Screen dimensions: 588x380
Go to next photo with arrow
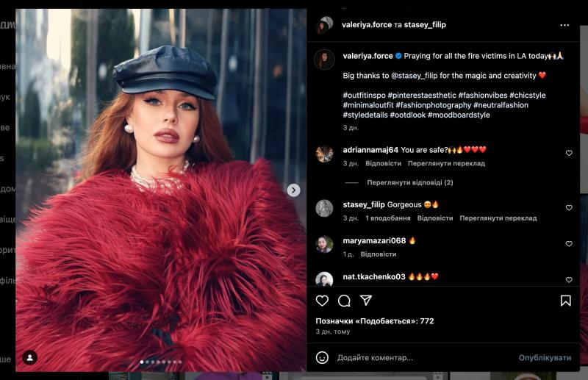tap(293, 190)
